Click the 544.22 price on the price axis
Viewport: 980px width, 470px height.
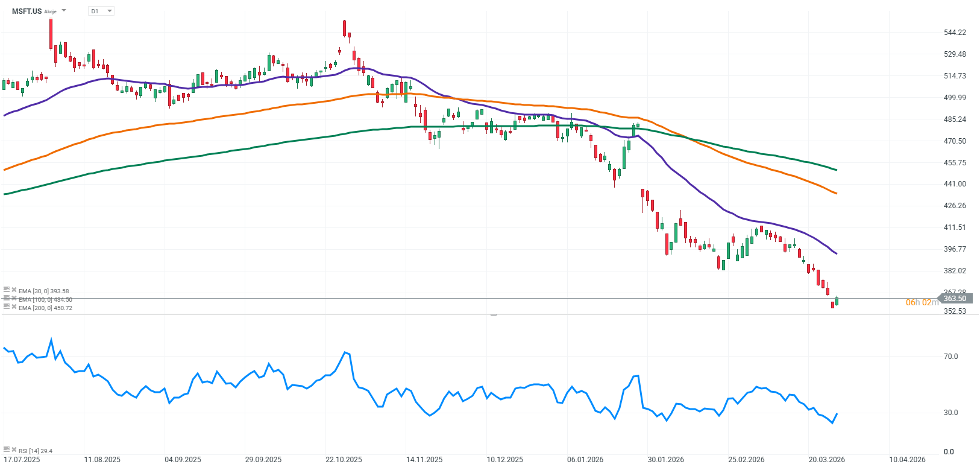[x=955, y=33]
